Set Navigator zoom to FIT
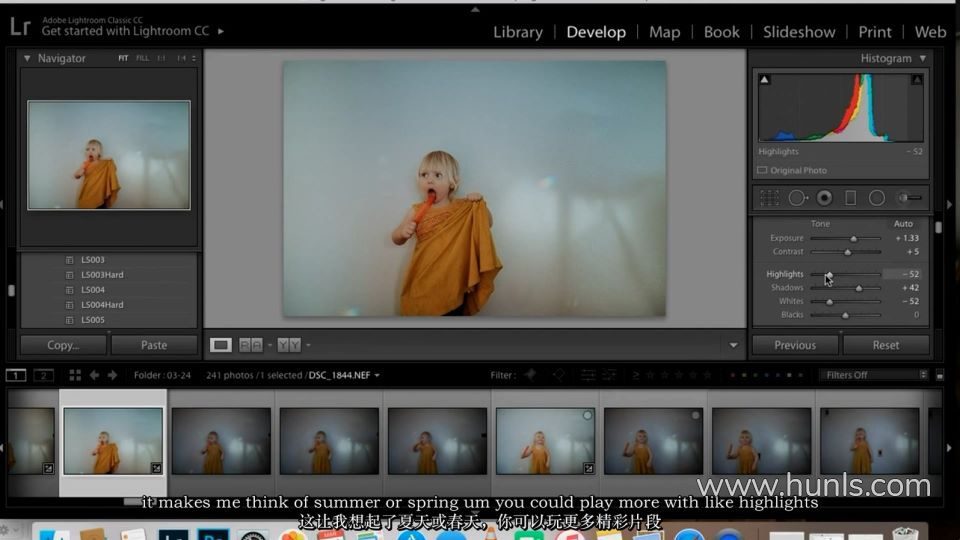 [x=123, y=58]
